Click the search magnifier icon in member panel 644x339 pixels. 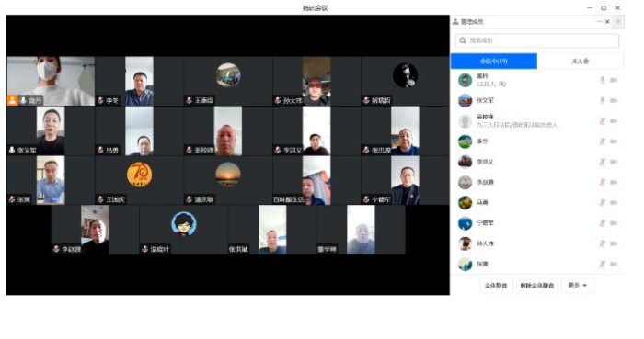click(x=463, y=40)
